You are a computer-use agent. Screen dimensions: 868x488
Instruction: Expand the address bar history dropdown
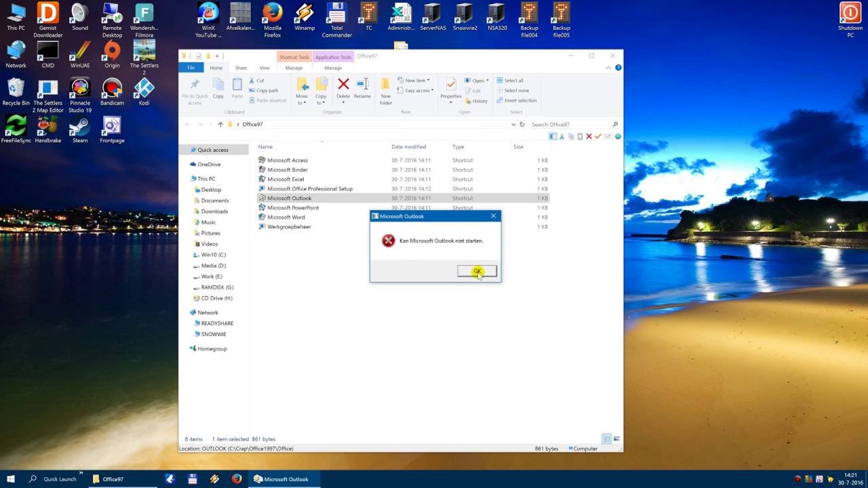pyautogui.click(x=513, y=125)
